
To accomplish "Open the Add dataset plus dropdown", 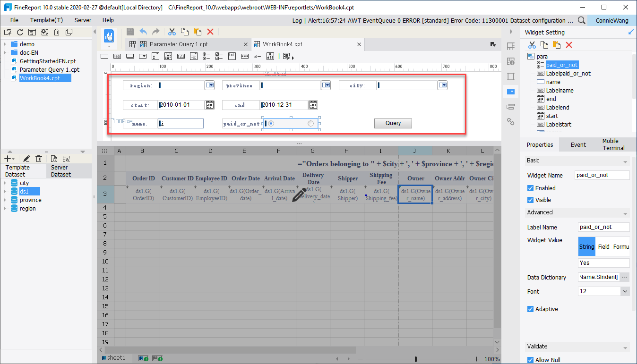I will tap(9, 159).
